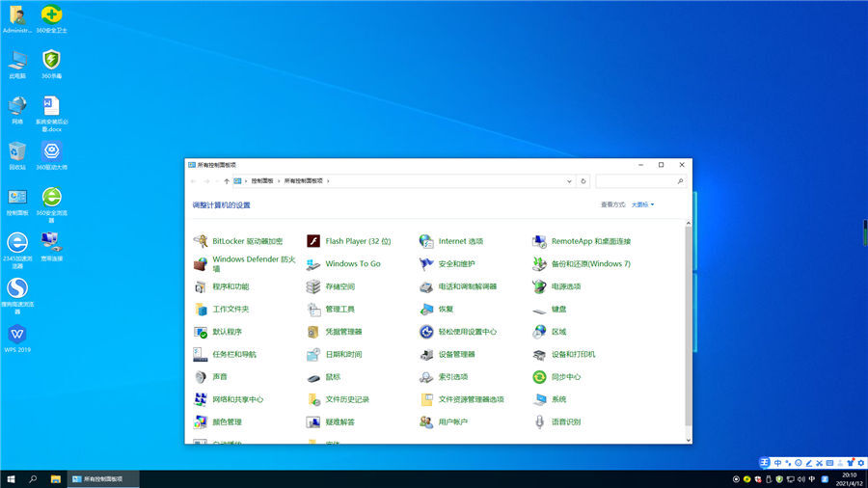Open BitLocker 驱动器加密 icon
The width and height of the screenshot is (868, 488).
pyautogui.click(x=201, y=241)
